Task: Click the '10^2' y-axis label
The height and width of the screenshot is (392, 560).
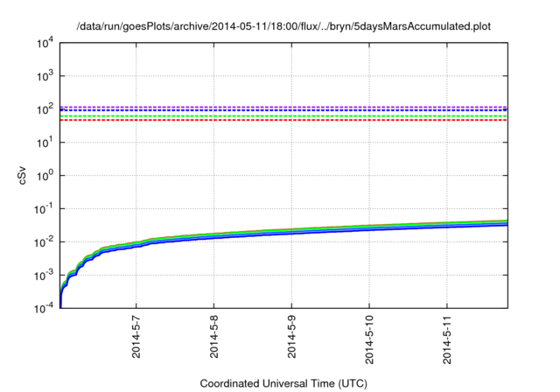Action: (x=45, y=109)
